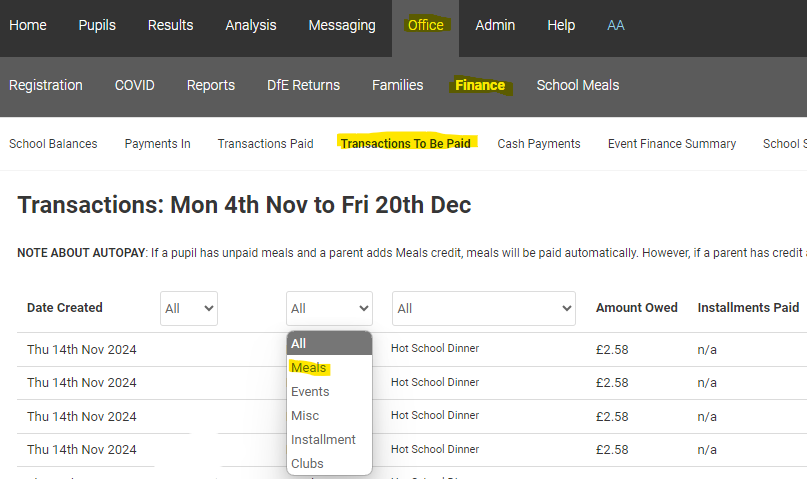Expand the wide All filter dropdown
The image size is (807, 479).
click(x=484, y=308)
